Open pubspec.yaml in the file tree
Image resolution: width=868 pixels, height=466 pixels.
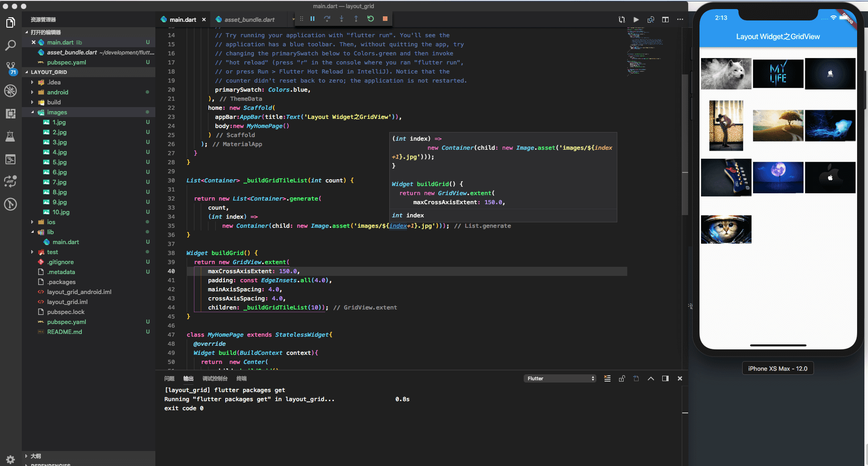pyautogui.click(x=66, y=322)
